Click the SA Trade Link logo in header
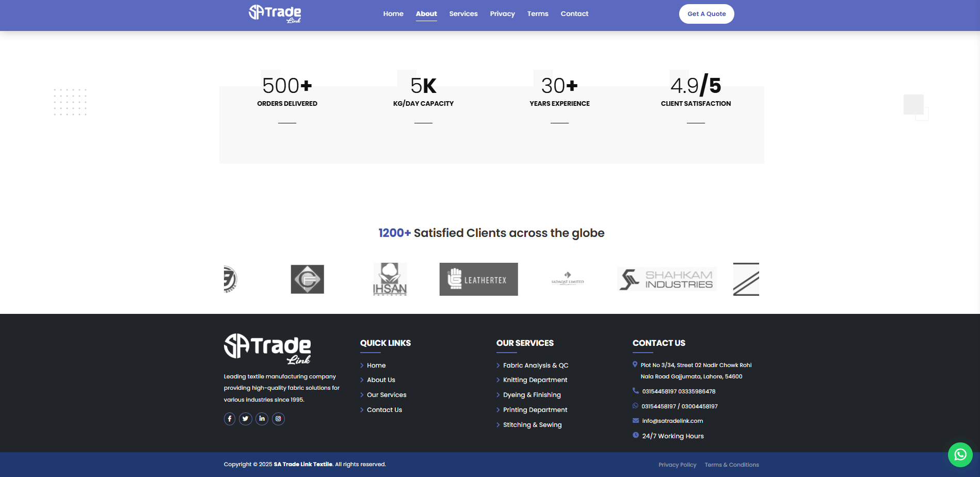The width and height of the screenshot is (980, 477). coord(275,13)
